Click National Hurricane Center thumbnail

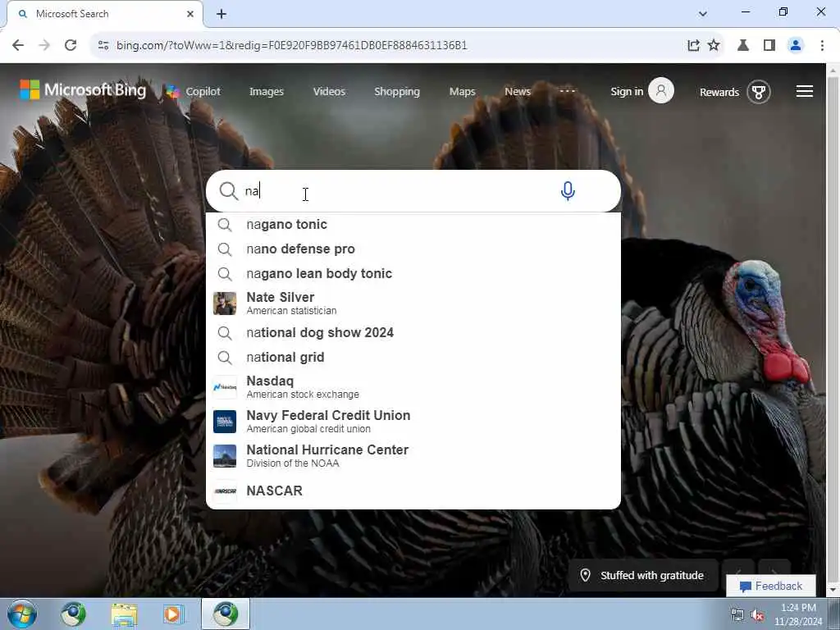click(225, 456)
